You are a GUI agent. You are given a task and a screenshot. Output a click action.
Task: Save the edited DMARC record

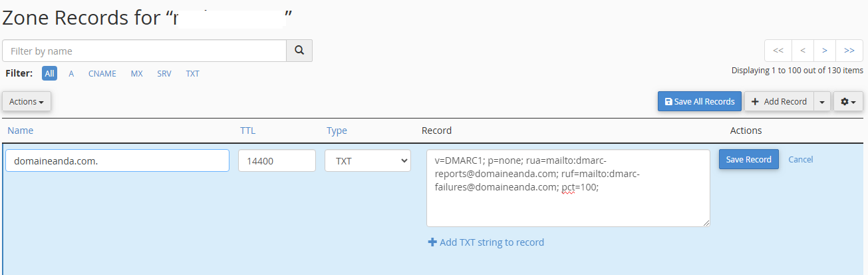[x=748, y=160]
